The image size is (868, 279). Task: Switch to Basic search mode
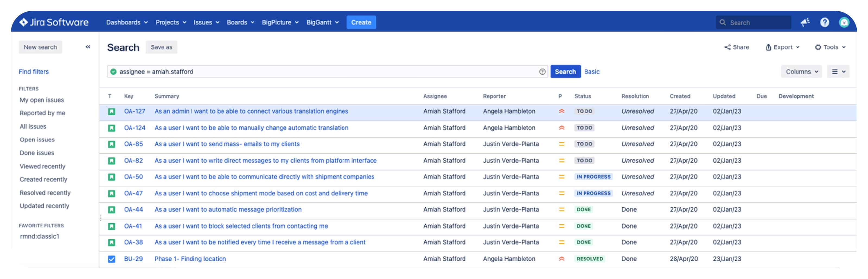(x=592, y=71)
